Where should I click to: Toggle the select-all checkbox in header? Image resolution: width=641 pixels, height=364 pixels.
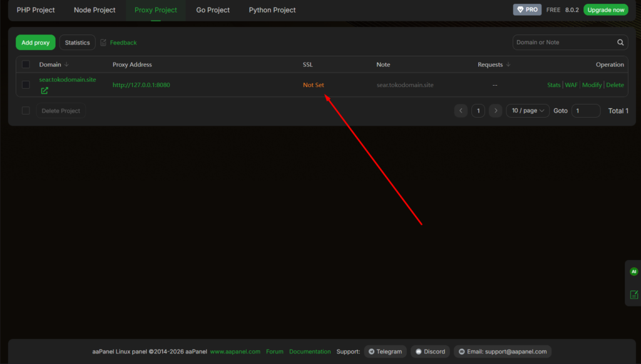coord(26,64)
